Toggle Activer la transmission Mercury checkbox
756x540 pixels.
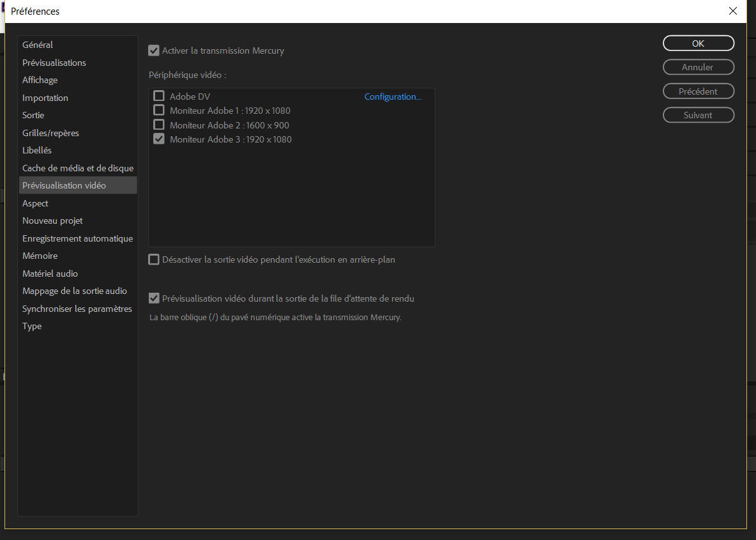pyautogui.click(x=154, y=50)
